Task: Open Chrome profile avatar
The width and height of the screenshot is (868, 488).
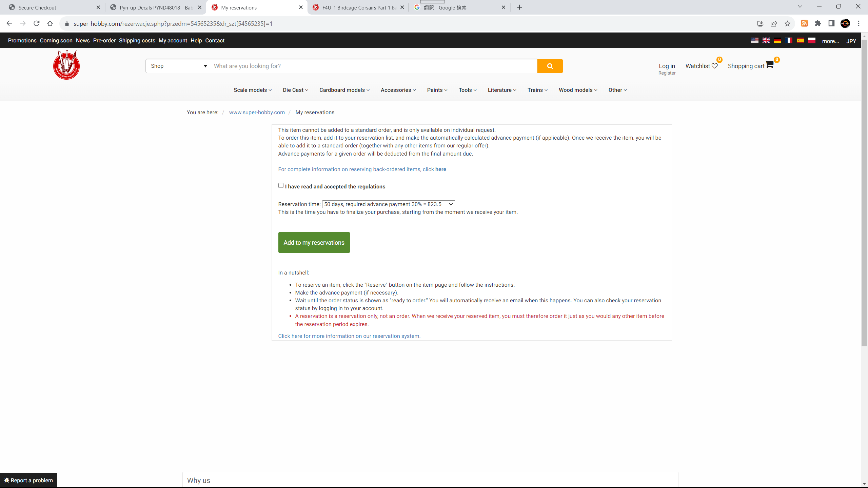Action: 845,23
